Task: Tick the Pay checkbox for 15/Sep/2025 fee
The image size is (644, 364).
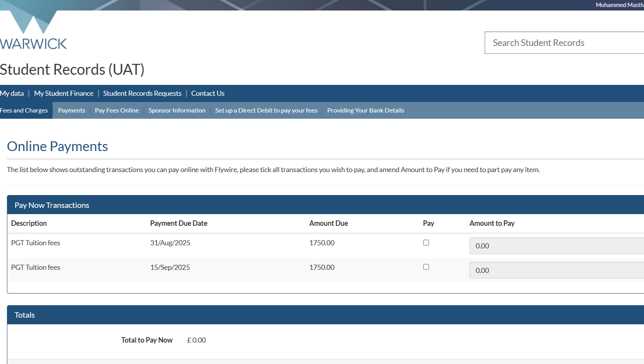Action: (426, 267)
